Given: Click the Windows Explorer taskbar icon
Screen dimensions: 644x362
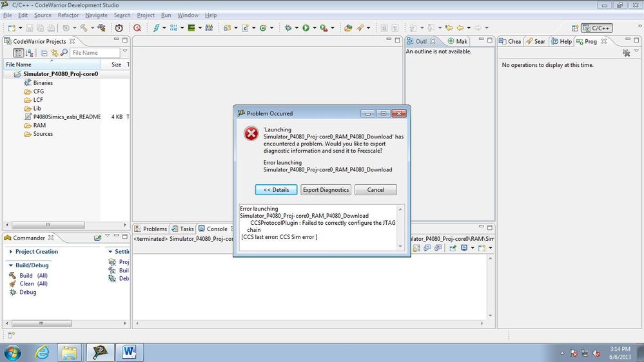Looking at the screenshot, I should click(69, 352).
